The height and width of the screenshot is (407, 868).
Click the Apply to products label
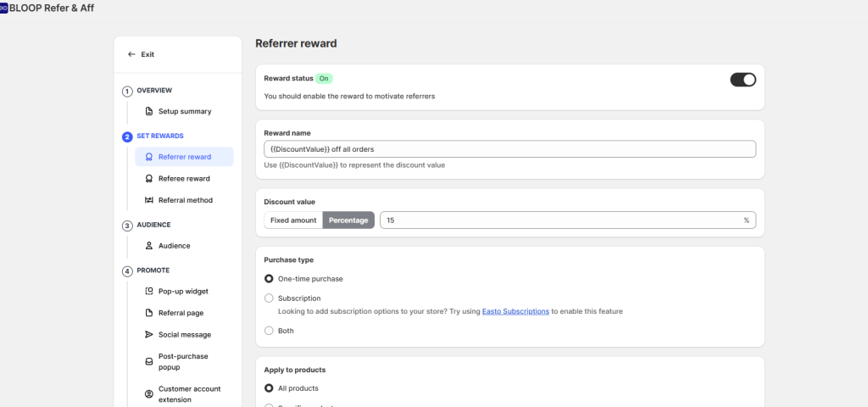coord(294,370)
